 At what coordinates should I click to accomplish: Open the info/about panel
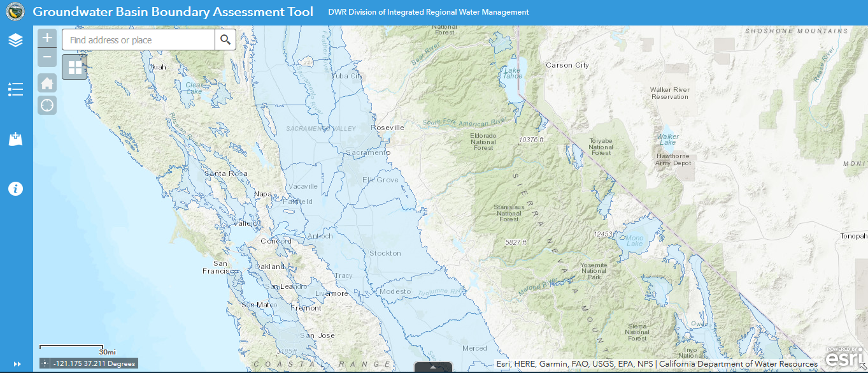pos(15,188)
